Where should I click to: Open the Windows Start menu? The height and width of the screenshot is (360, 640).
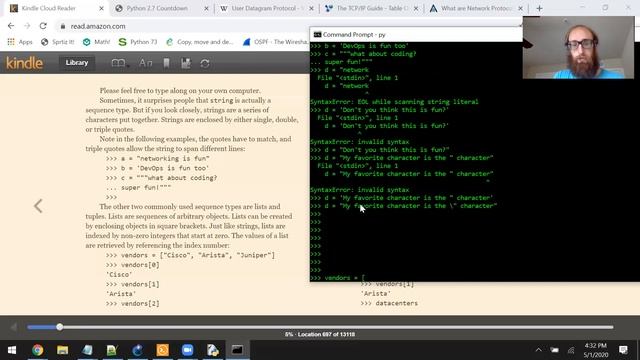12,350
